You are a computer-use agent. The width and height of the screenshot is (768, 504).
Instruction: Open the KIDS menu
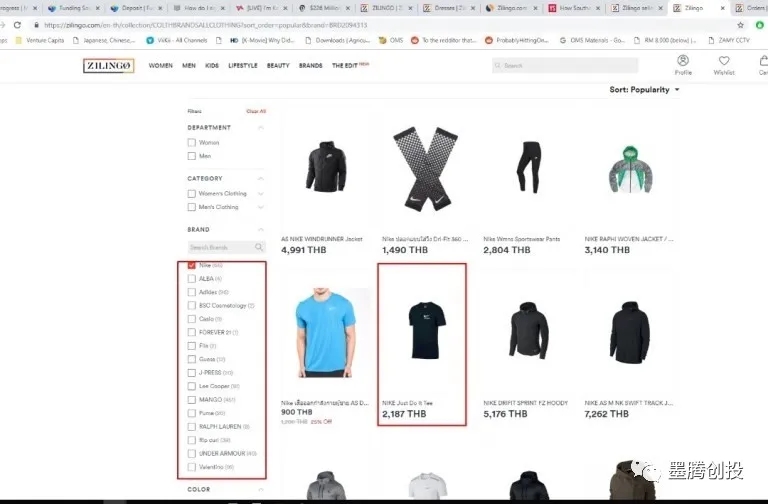point(212,65)
